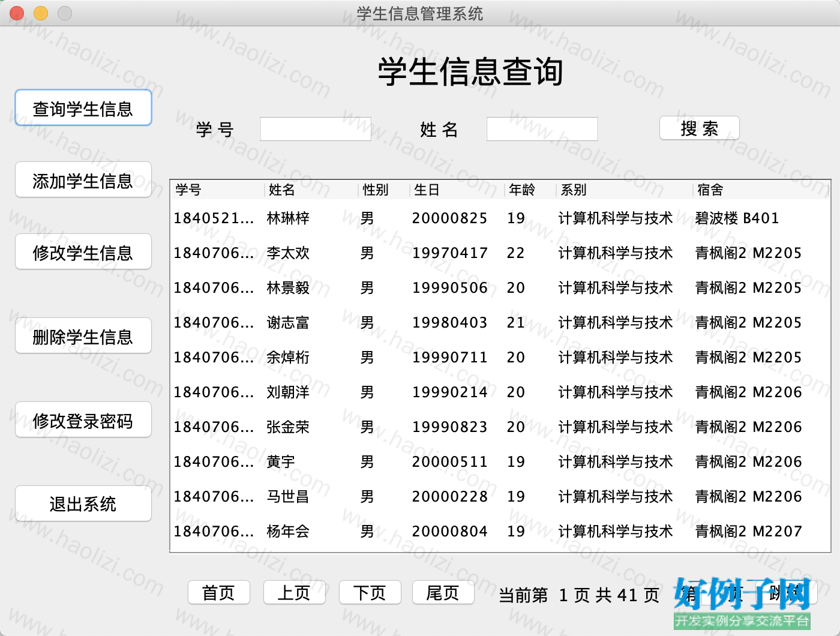Open the 添加学生信息 section

pos(83,180)
